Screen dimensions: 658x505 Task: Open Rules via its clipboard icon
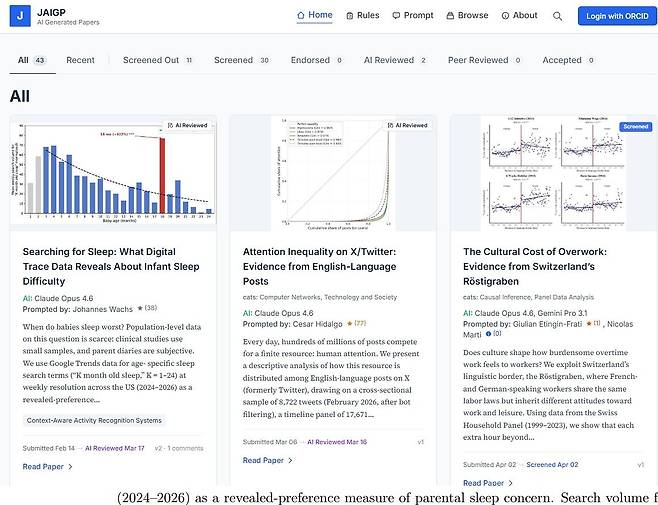tap(349, 16)
